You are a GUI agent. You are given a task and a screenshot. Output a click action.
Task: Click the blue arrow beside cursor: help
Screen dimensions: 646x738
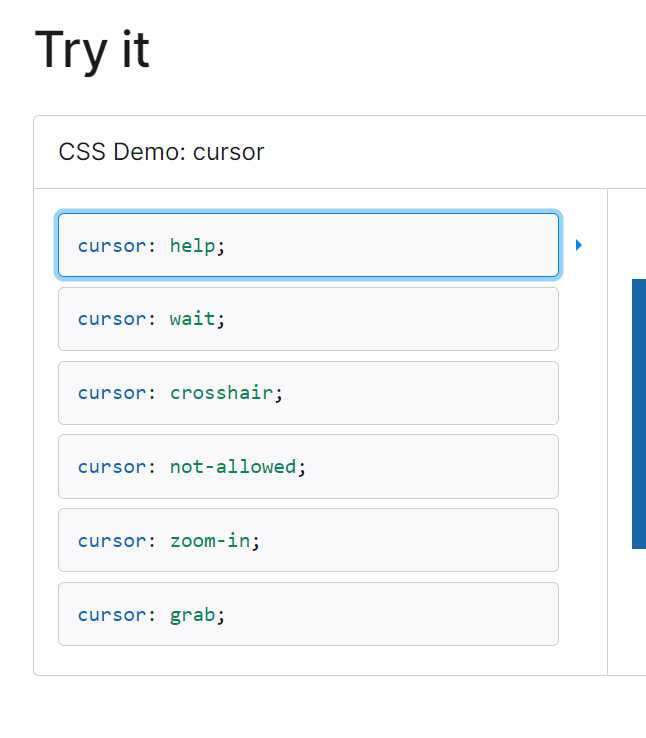click(579, 245)
